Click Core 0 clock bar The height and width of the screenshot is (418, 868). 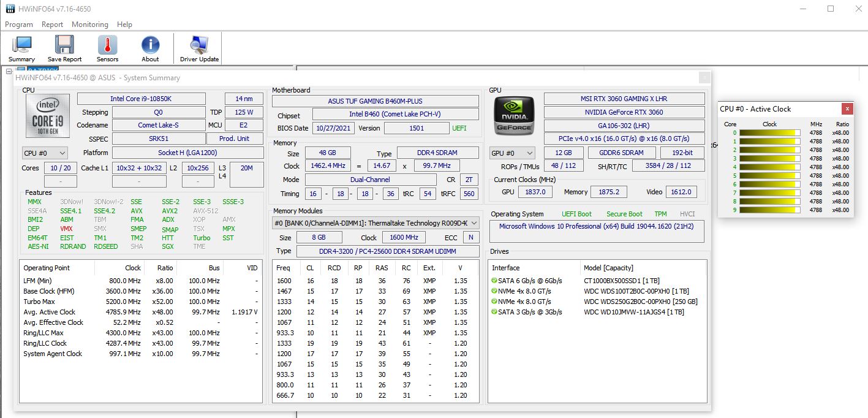[770, 132]
